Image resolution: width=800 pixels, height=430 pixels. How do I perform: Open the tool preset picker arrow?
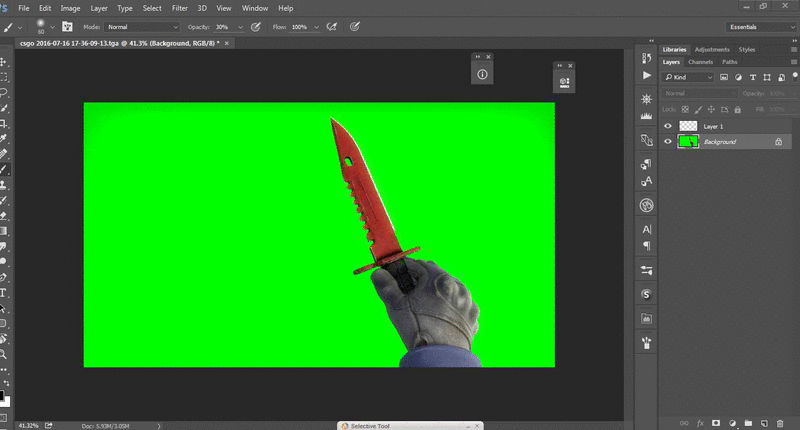[x=20, y=27]
